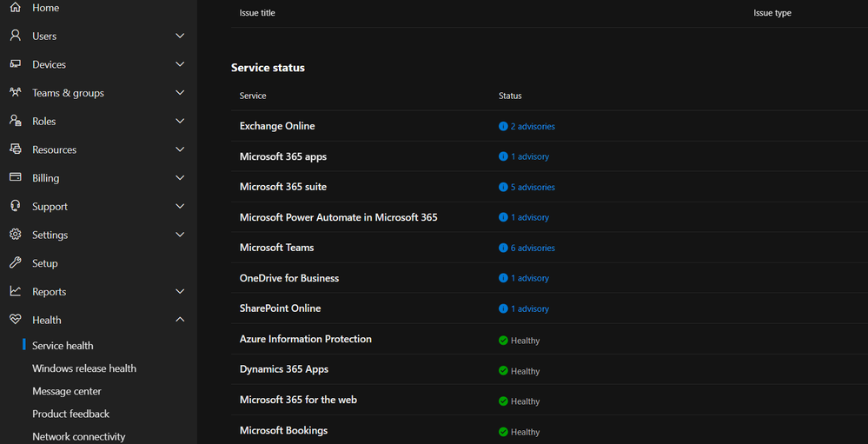868x444 pixels.
Task: Click the Billing card icon
Action: (x=16, y=178)
